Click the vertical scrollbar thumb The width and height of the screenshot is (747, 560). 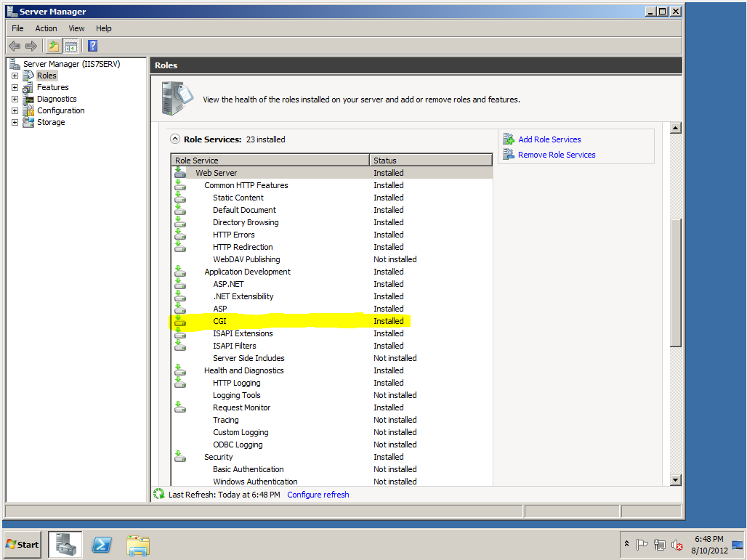676,283
